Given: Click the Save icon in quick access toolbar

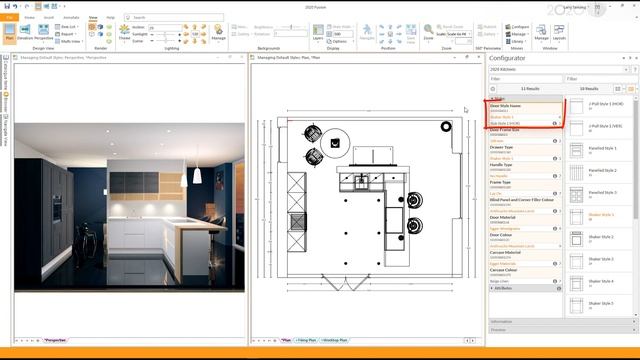Looking at the screenshot, I should [7, 7].
